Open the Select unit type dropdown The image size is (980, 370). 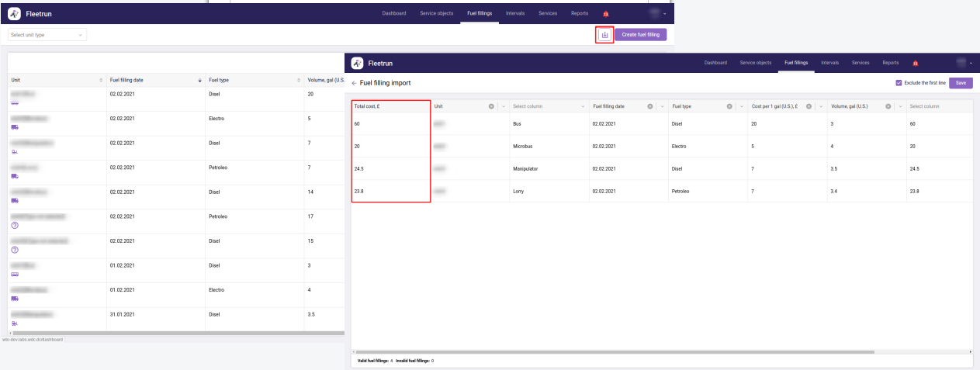coord(47,35)
